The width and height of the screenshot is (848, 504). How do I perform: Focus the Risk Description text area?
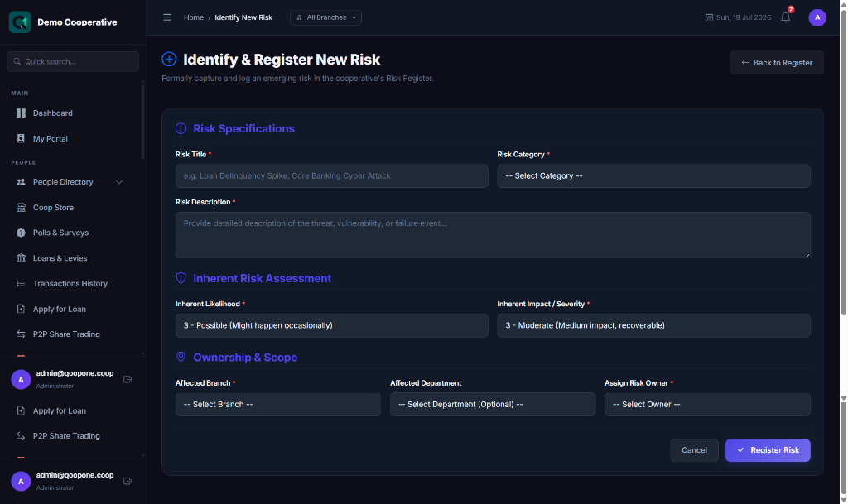493,235
